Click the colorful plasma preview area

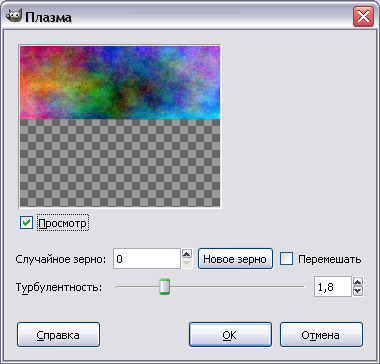(120, 83)
